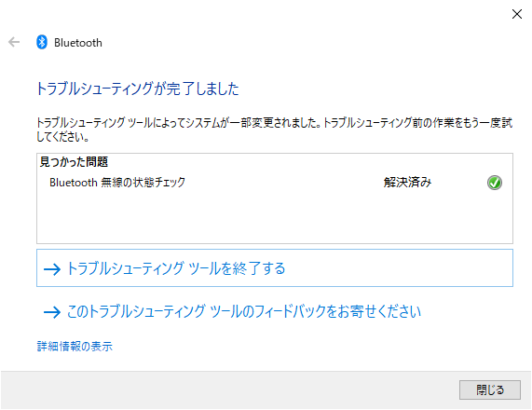Click the システムが一部変更されました description text
Image resolution: width=532 pixels, height=410 pixels.
[275, 130]
